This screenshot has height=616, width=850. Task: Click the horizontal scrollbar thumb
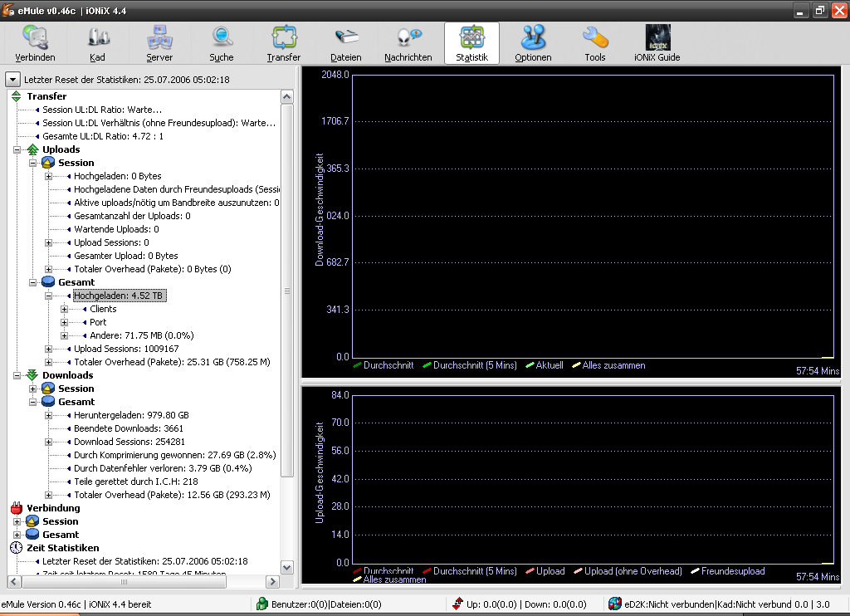(124, 581)
